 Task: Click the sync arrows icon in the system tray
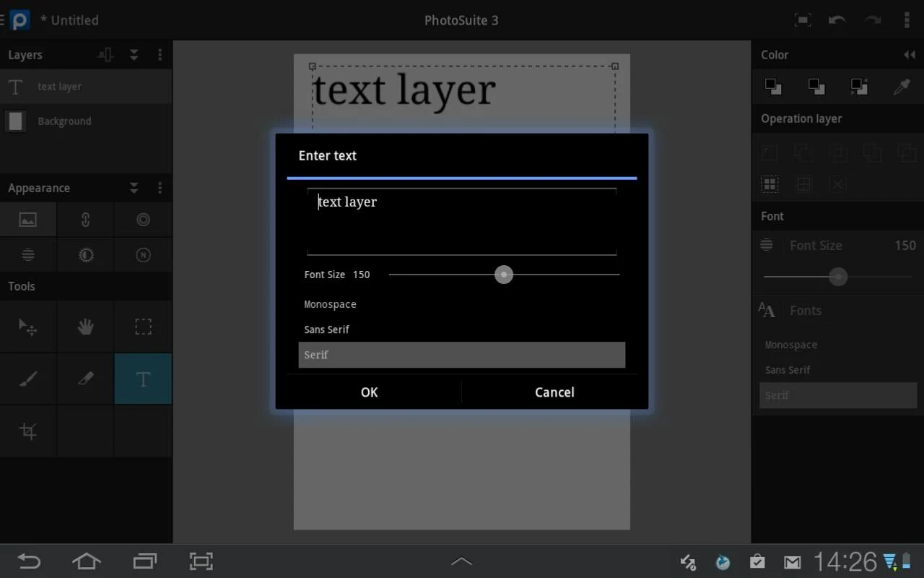tap(688, 562)
